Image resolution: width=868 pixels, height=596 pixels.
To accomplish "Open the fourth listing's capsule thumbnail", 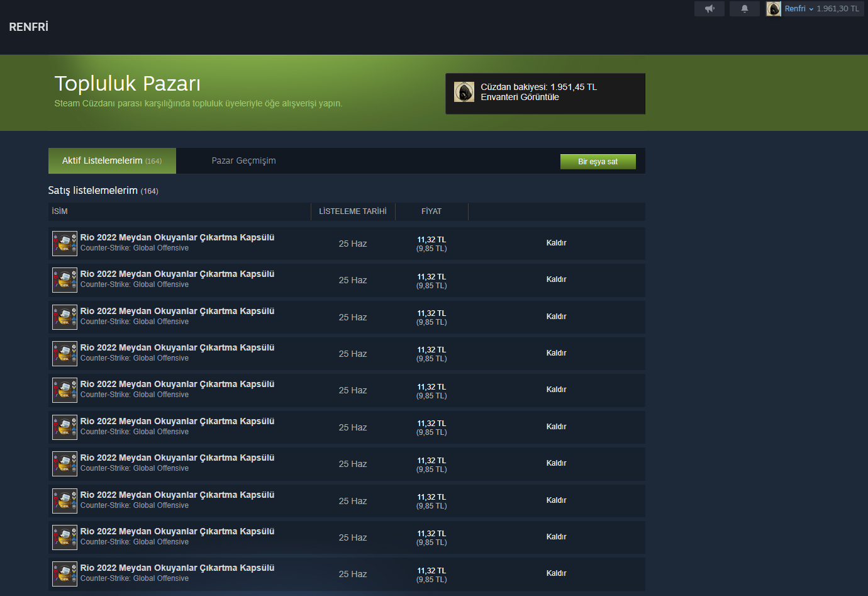I will 65,354.
